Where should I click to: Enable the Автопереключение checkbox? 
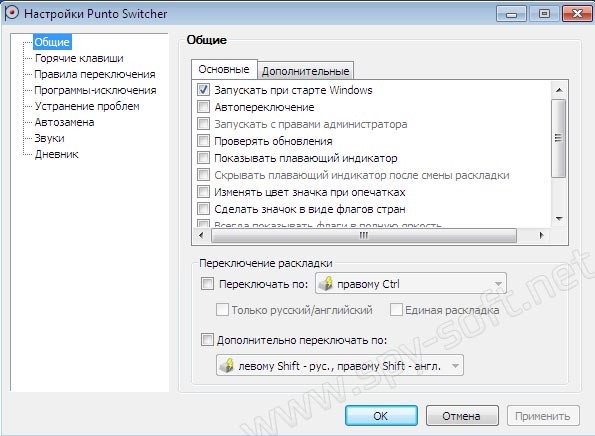203,107
